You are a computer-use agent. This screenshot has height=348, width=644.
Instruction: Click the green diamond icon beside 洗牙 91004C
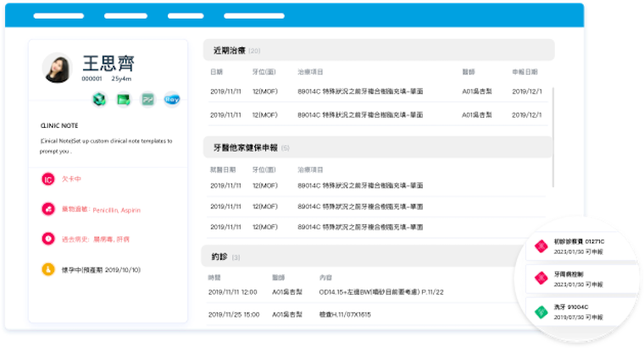pyautogui.click(x=540, y=310)
